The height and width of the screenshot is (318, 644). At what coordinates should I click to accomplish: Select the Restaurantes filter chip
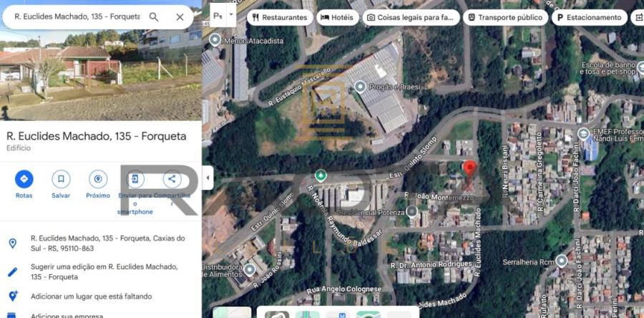[x=280, y=17]
